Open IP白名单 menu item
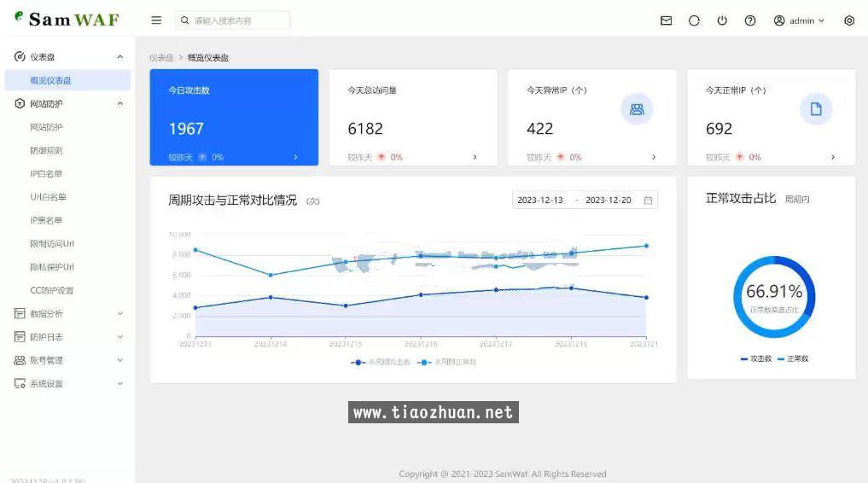The width and height of the screenshot is (868, 483). pos(46,174)
